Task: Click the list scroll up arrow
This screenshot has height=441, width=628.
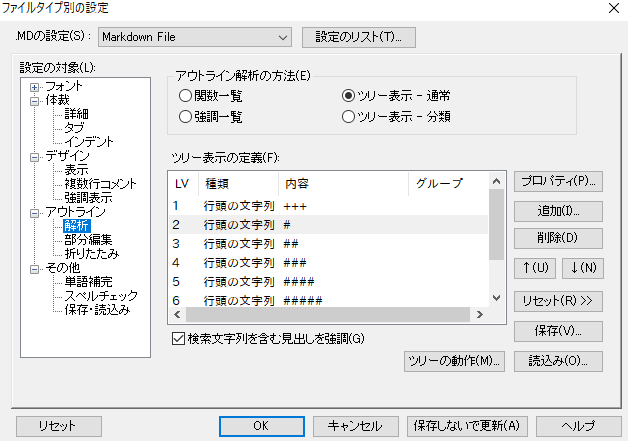Action: (497, 181)
